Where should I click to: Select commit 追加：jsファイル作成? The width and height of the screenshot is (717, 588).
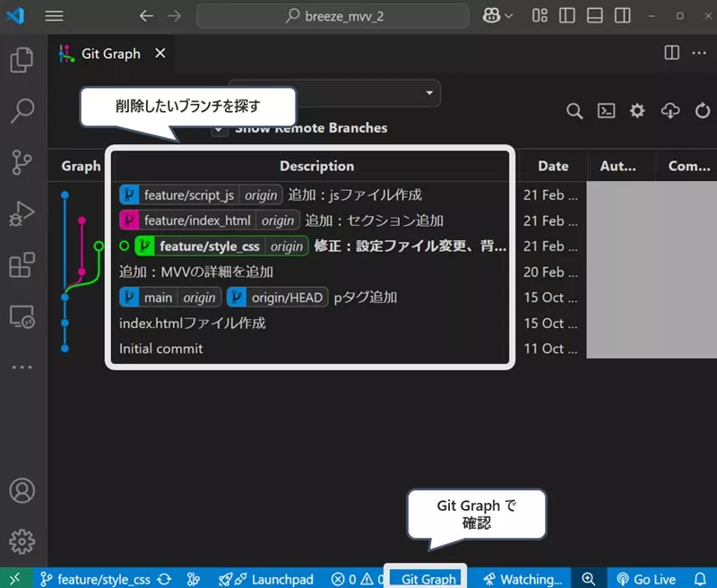tap(355, 195)
